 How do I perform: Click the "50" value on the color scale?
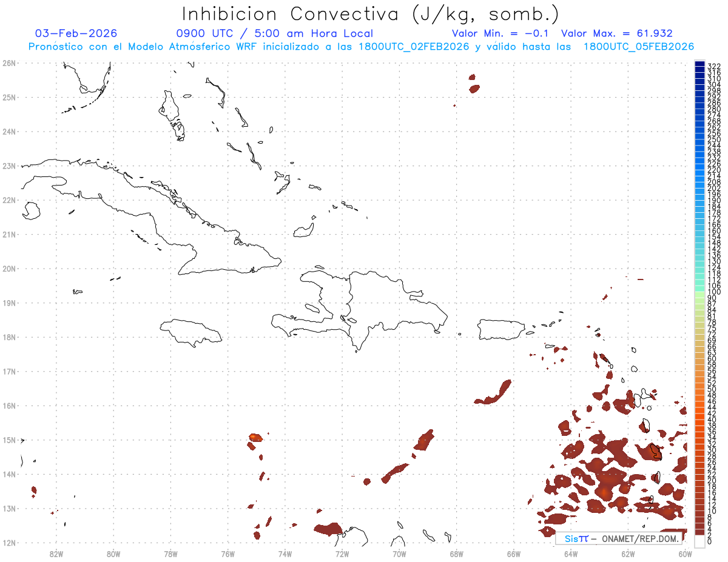coord(712,389)
